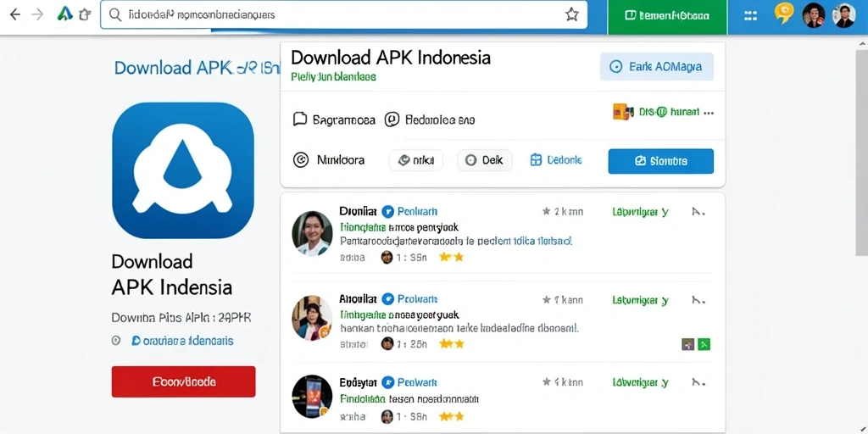This screenshot has width=868, height=434.
Task: Select the 'Nundoora' copyright-style icon
Action: [301, 160]
